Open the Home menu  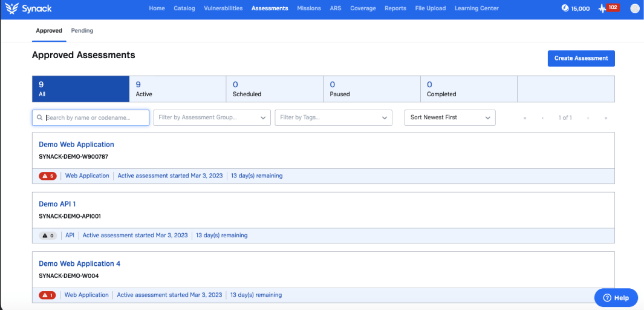click(157, 8)
